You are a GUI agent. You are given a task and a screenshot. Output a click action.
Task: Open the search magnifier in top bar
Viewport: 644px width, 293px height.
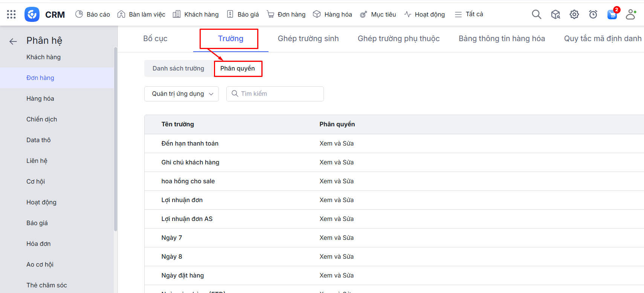[x=536, y=14]
